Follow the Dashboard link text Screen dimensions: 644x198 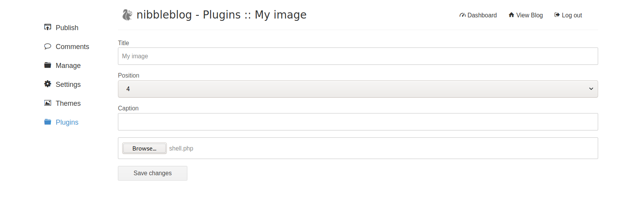[x=482, y=15]
